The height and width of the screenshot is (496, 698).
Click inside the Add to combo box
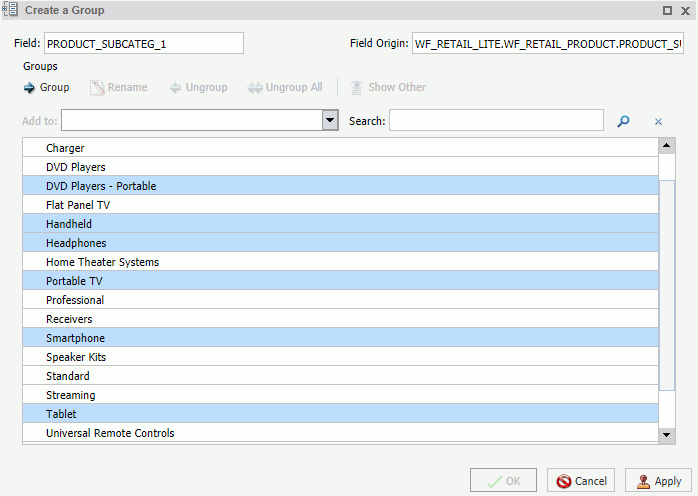192,120
